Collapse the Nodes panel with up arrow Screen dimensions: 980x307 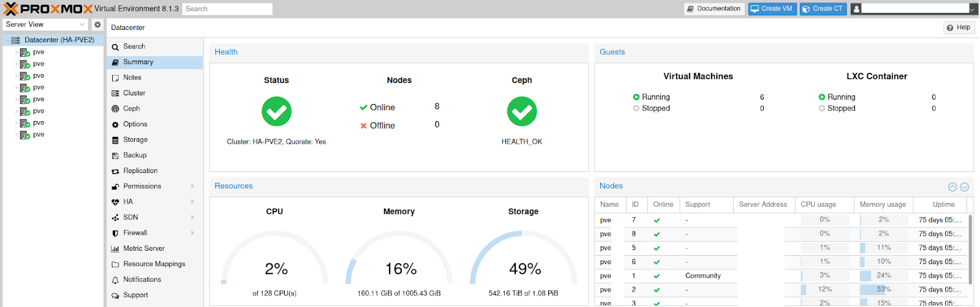click(x=952, y=187)
